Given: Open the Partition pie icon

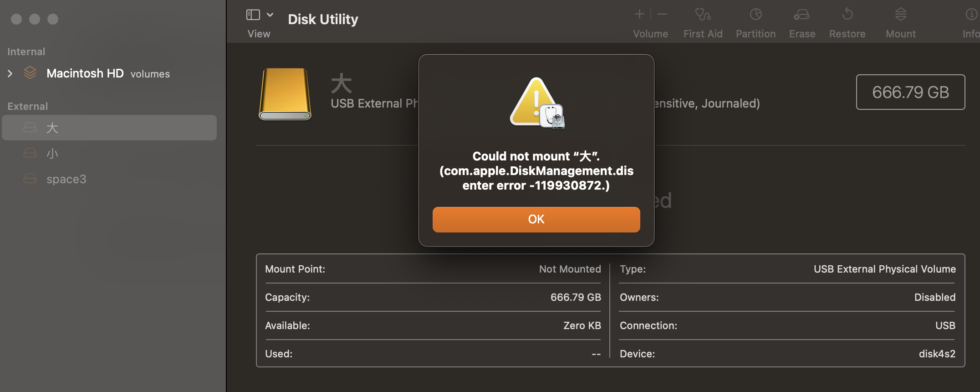Looking at the screenshot, I should pyautogui.click(x=756, y=15).
